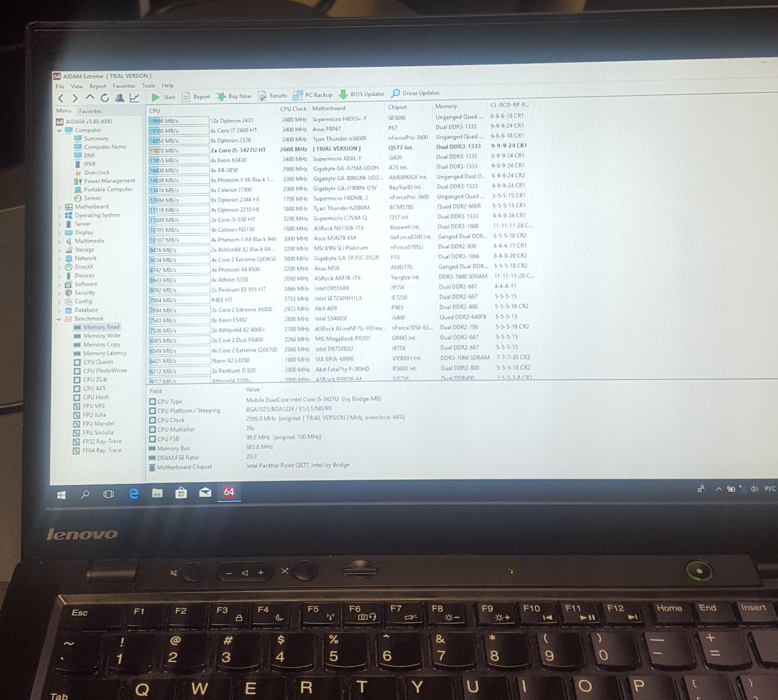Expand the Operating System tree node
Viewport: 778px width, 700px height.
tap(59, 216)
